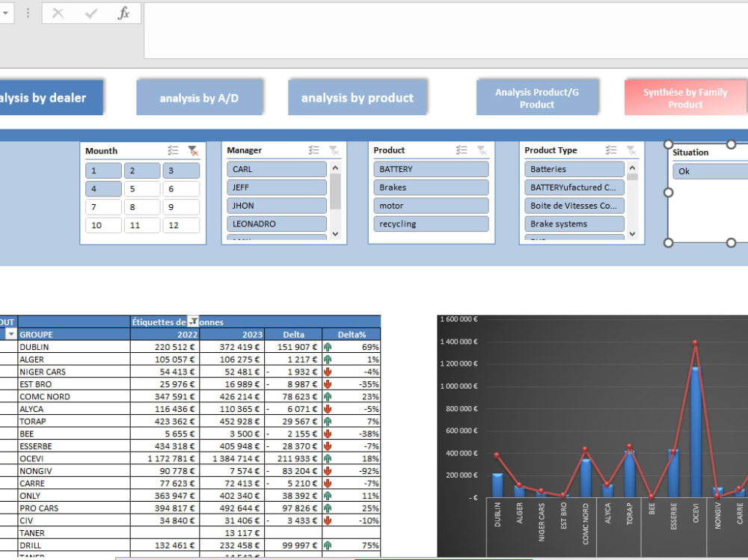Click the OCEVI bar in the chart
748x560 pixels.
pyautogui.click(x=696, y=431)
